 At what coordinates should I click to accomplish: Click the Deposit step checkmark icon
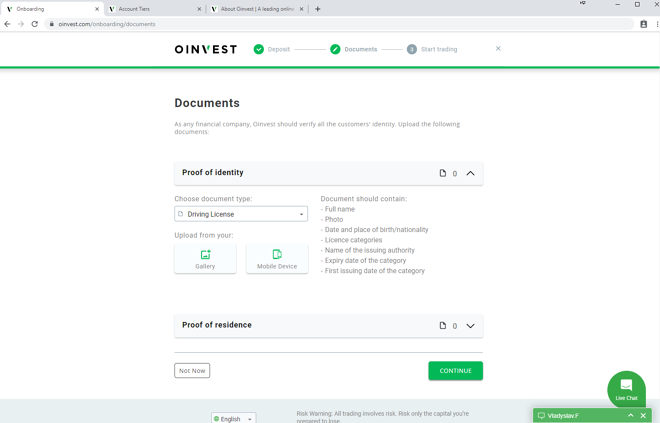[258, 49]
